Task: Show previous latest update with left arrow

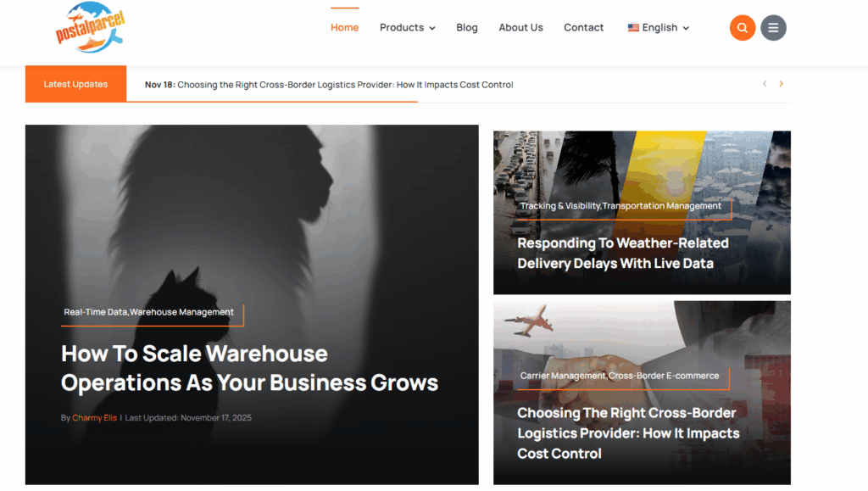Action: (x=765, y=84)
